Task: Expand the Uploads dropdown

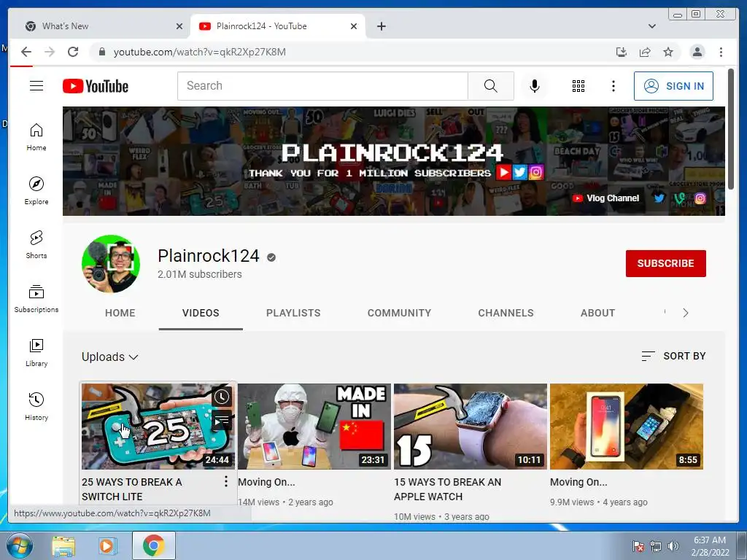Action: click(110, 357)
